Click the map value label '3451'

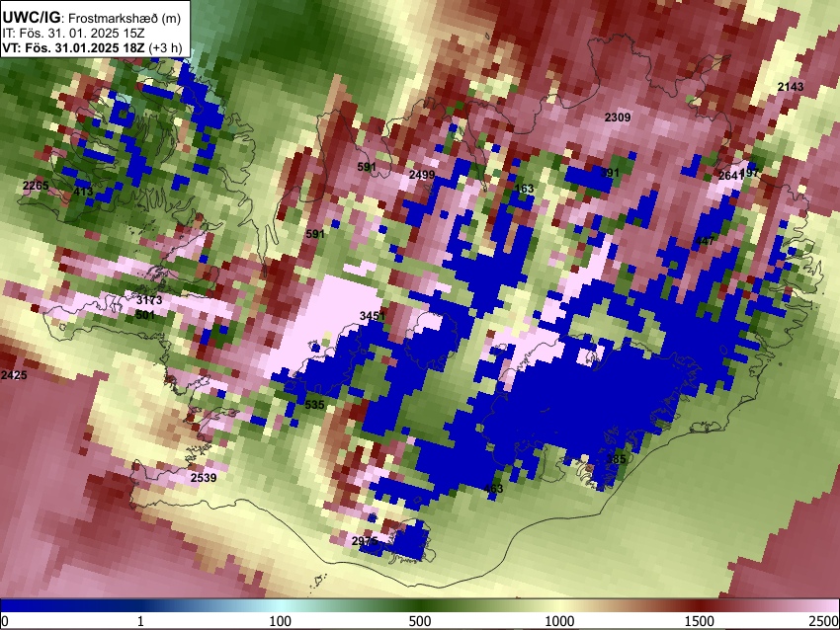click(373, 316)
